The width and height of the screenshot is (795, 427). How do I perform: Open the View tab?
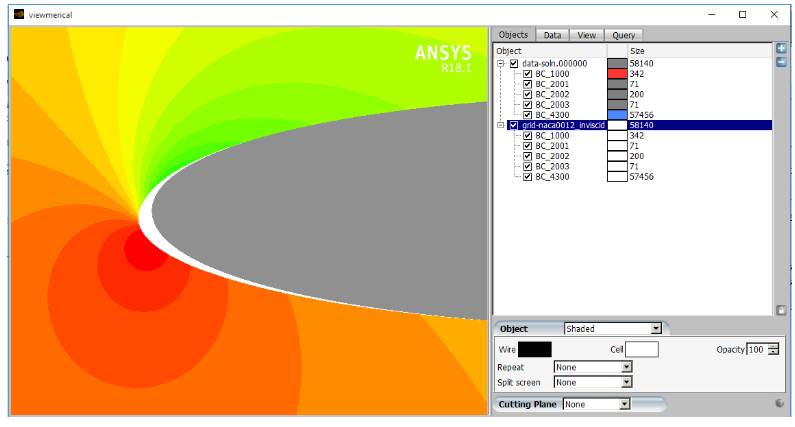(x=587, y=35)
